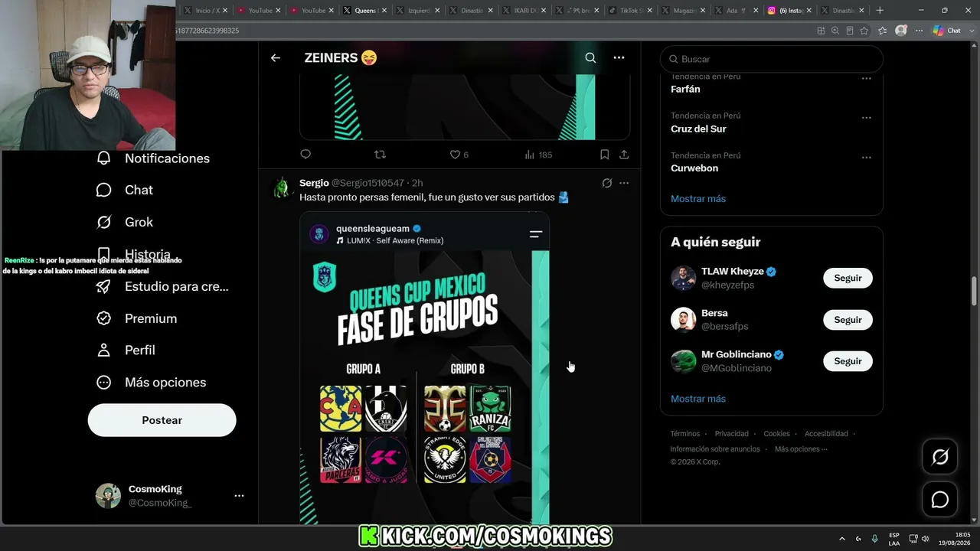The image size is (980, 551).
Task: Open TLAW Kheyze's avatar
Action: click(683, 278)
